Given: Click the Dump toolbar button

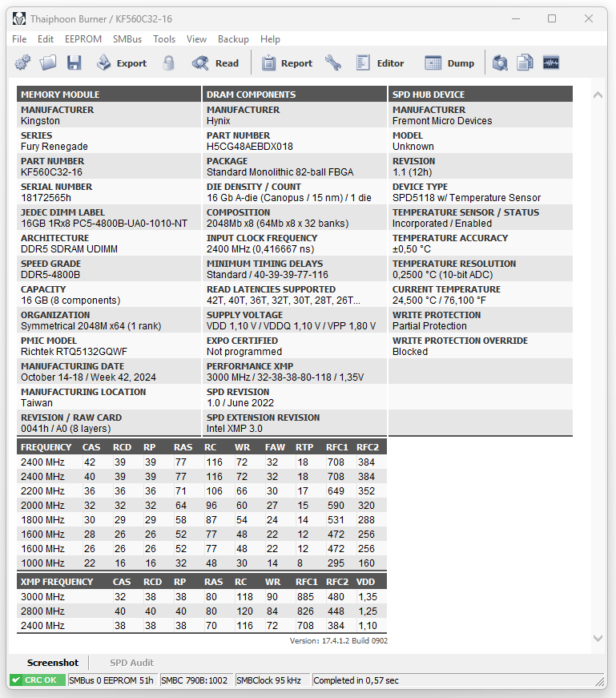Looking at the screenshot, I should [449, 63].
